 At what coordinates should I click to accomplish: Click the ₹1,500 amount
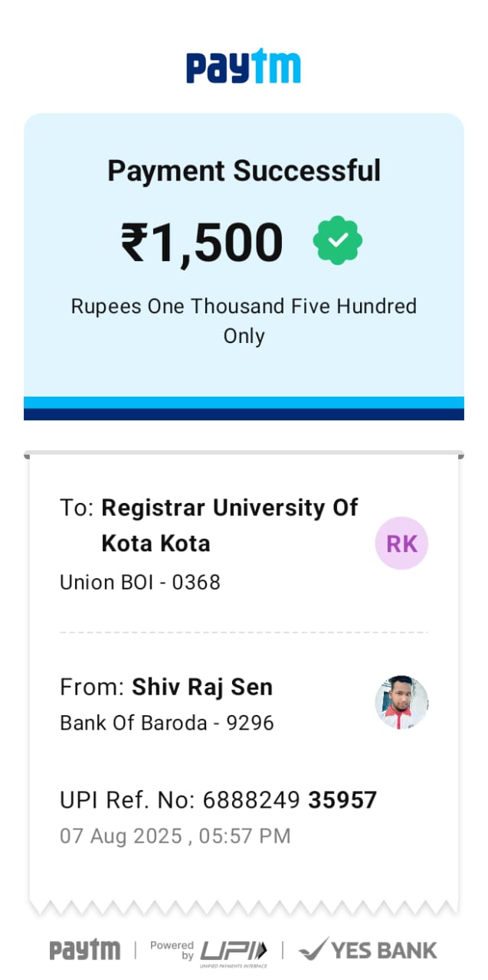[x=202, y=243]
